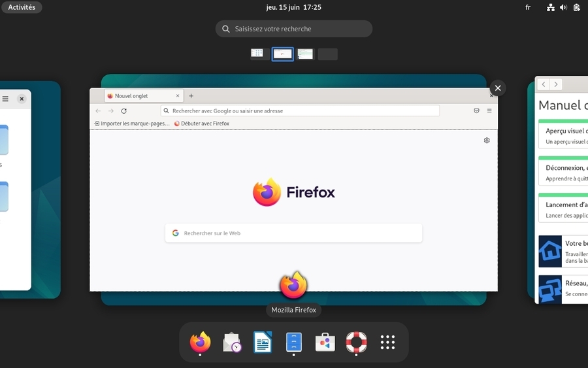Open Files window hamburger menu
Viewport: 588px width, 368px height.
[5, 99]
